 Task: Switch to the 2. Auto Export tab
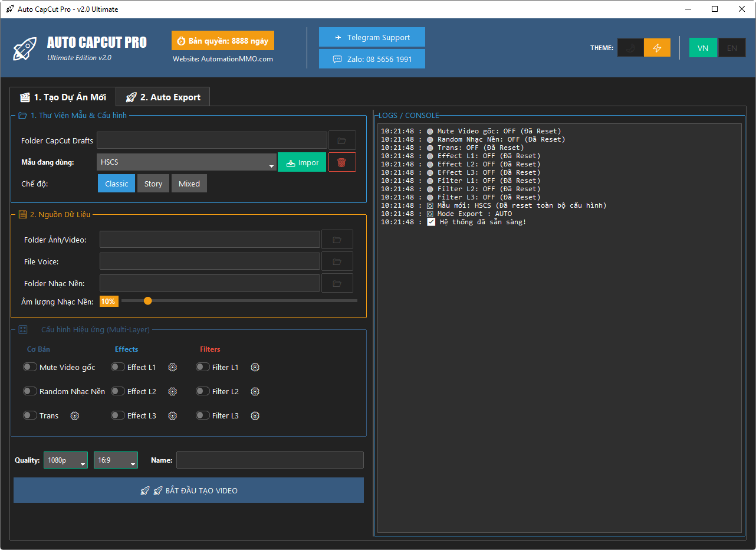[x=163, y=97]
